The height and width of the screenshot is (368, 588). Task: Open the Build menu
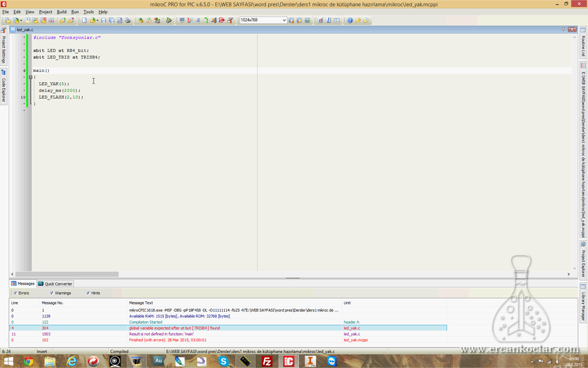61,12
